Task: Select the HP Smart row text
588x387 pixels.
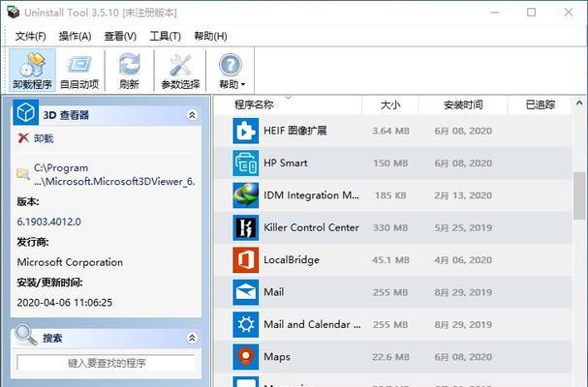Action: [x=286, y=163]
